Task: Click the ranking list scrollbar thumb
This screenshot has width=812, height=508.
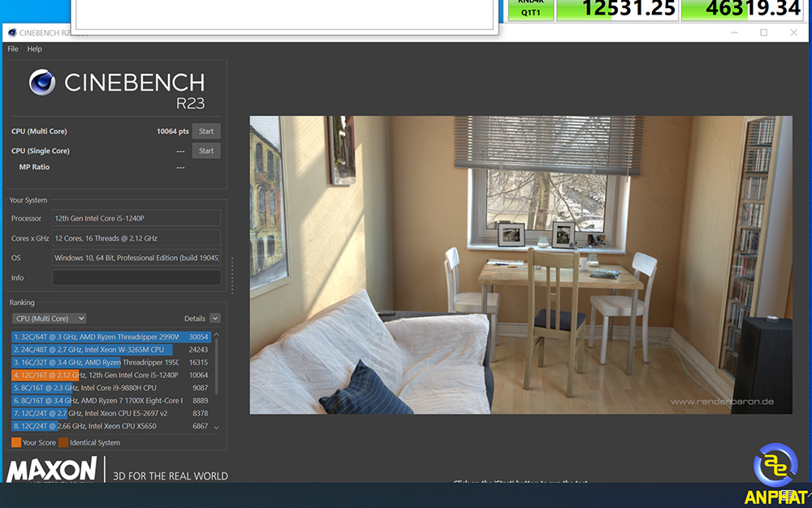Action: click(217, 367)
